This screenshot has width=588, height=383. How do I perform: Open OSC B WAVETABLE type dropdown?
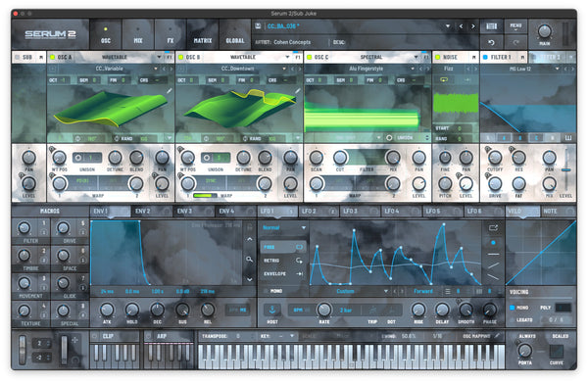pyautogui.click(x=287, y=57)
